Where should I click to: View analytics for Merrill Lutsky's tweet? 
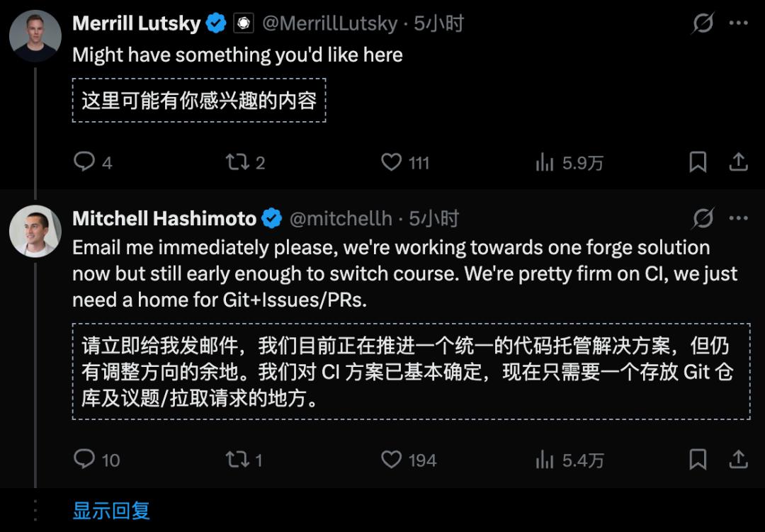click(x=545, y=163)
